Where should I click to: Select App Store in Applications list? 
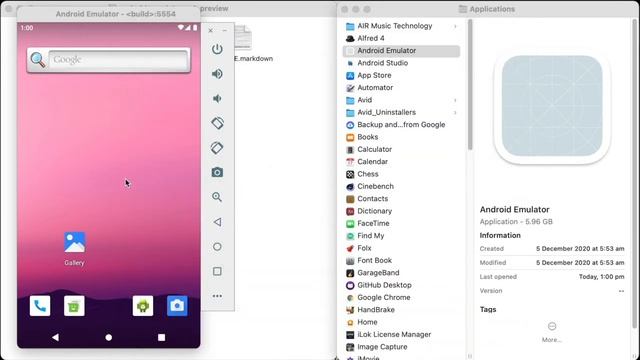401,75
